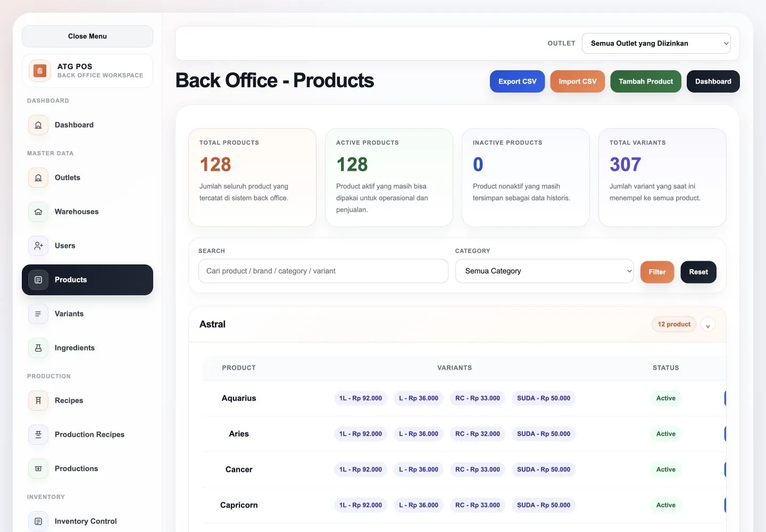
Task: Click Cancer SUDA - Rp 50.000 variant
Action: (544, 470)
